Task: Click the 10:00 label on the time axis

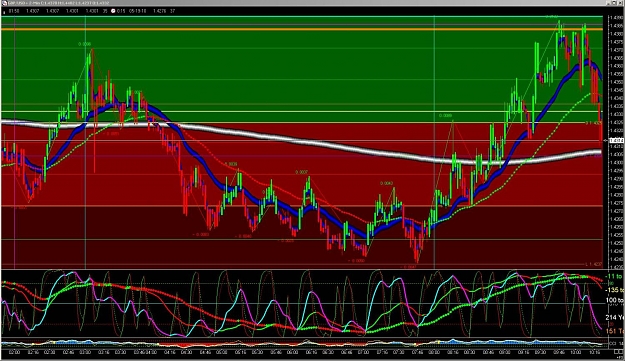Action: pyautogui.click(x=576, y=352)
